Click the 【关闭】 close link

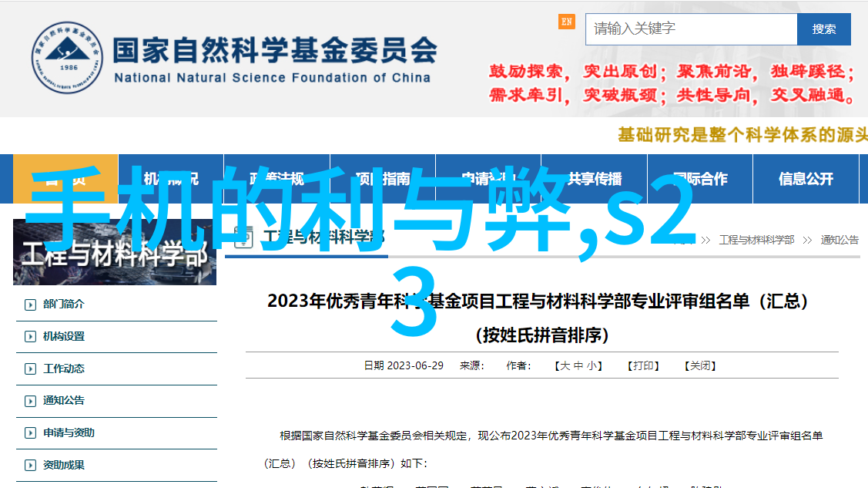coord(700,365)
